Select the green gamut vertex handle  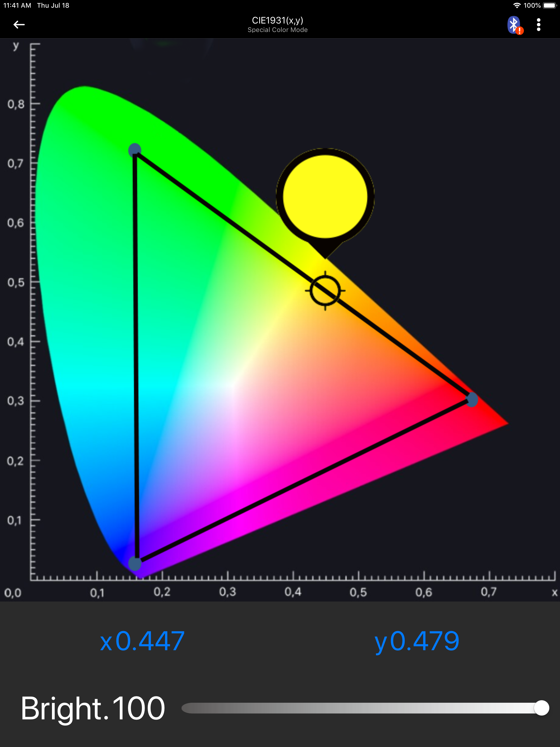point(135,149)
